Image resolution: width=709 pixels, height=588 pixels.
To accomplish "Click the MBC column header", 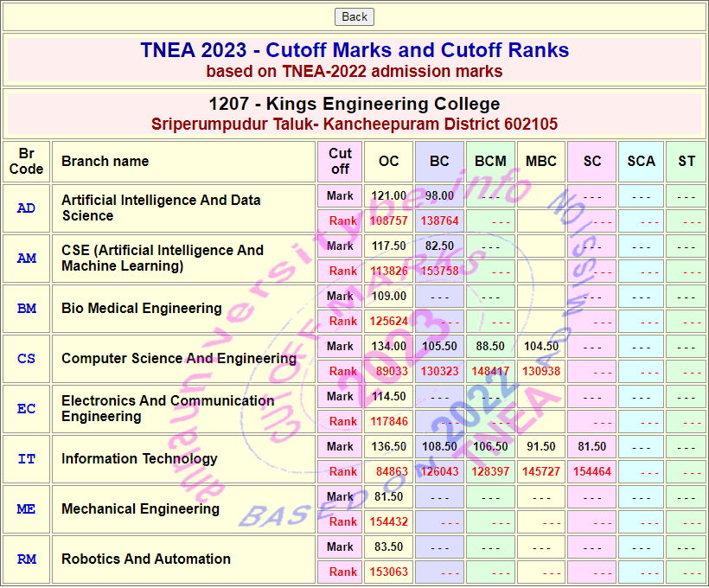I will point(541,162).
